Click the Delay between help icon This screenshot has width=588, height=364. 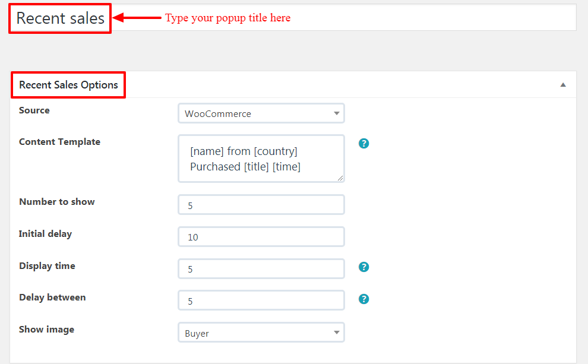[363, 299]
